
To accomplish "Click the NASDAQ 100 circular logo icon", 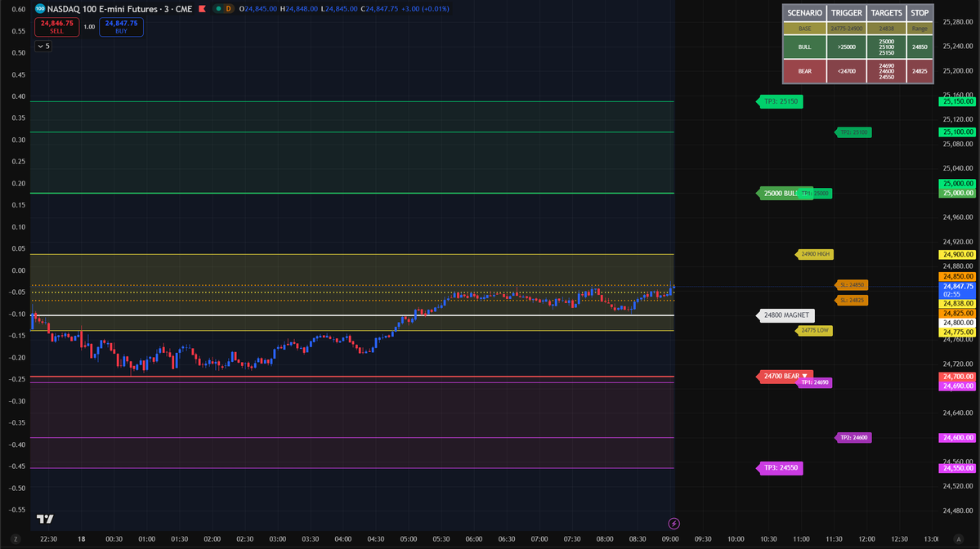I will [x=39, y=9].
